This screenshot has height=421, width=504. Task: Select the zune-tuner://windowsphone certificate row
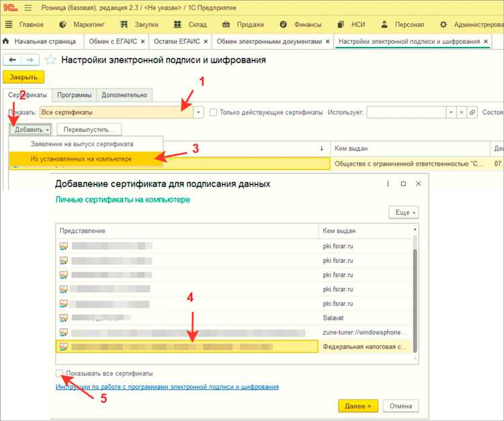[234, 332]
